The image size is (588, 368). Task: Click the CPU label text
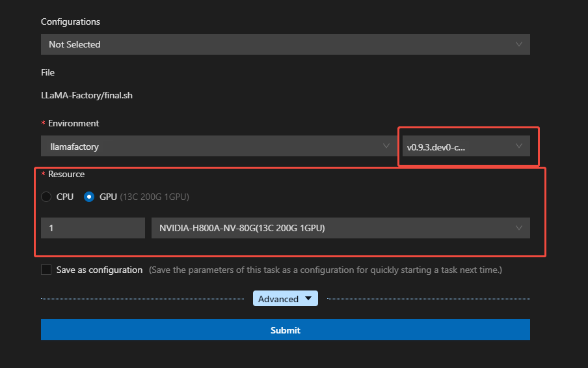65,197
